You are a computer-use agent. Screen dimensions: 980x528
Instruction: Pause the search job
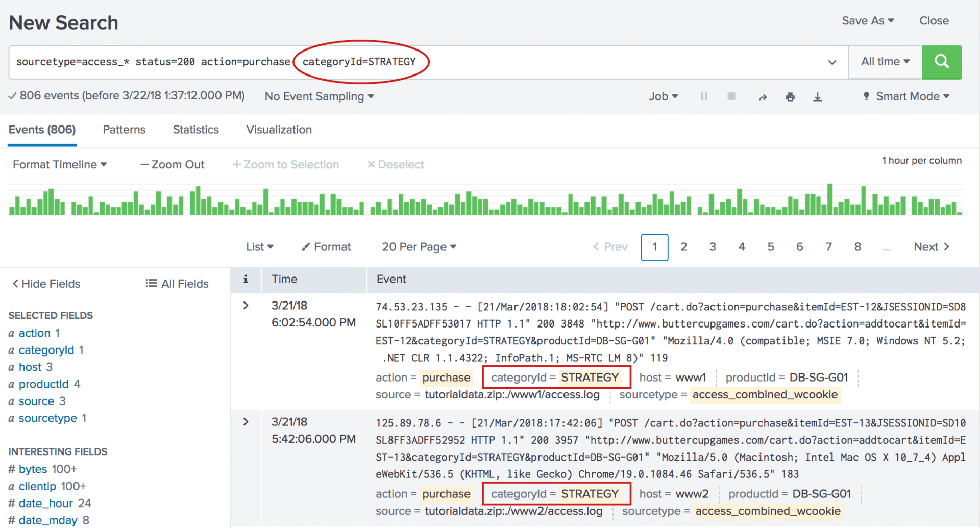pyautogui.click(x=704, y=96)
